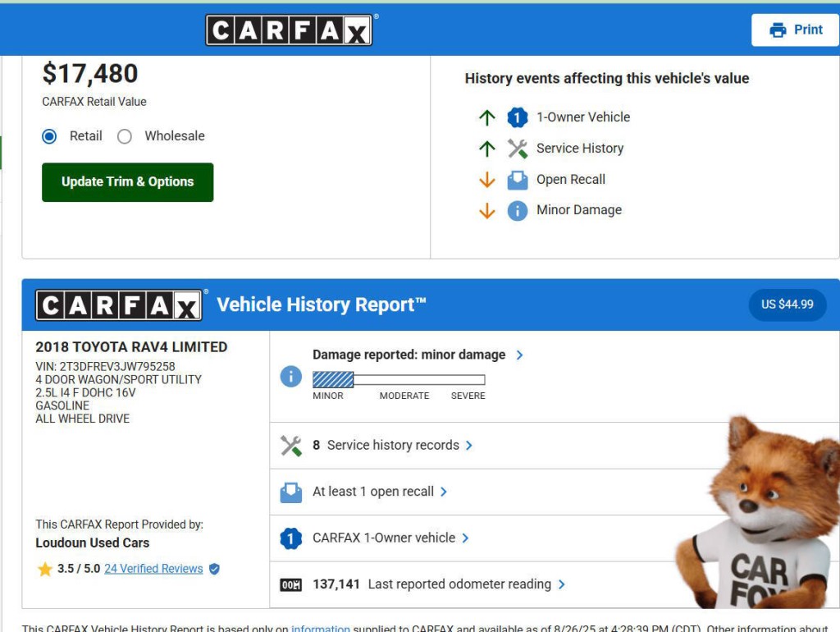Image resolution: width=840 pixels, height=632 pixels.
Task: Click the 3.5 / 5.0 rating text
Action: 79,569
